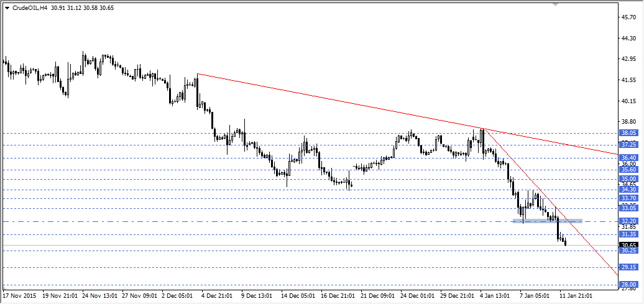The height and width of the screenshot is (304, 644).
Task: Click the 32.20 dash-dot level label
Action: click(x=628, y=221)
